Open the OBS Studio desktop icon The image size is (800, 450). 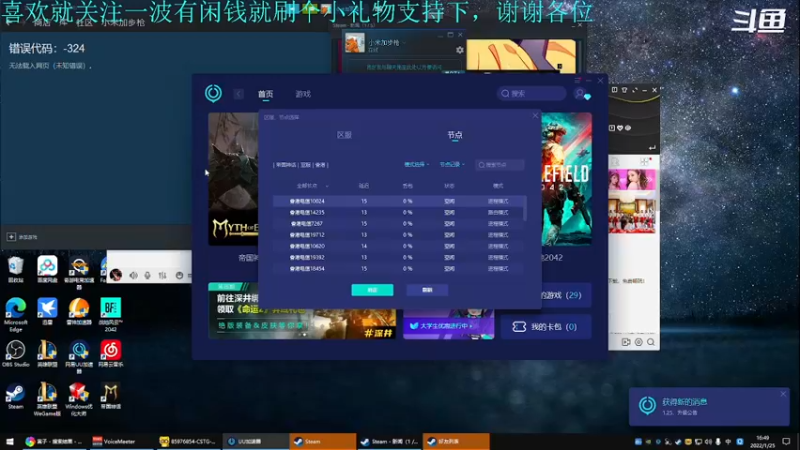[16, 354]
